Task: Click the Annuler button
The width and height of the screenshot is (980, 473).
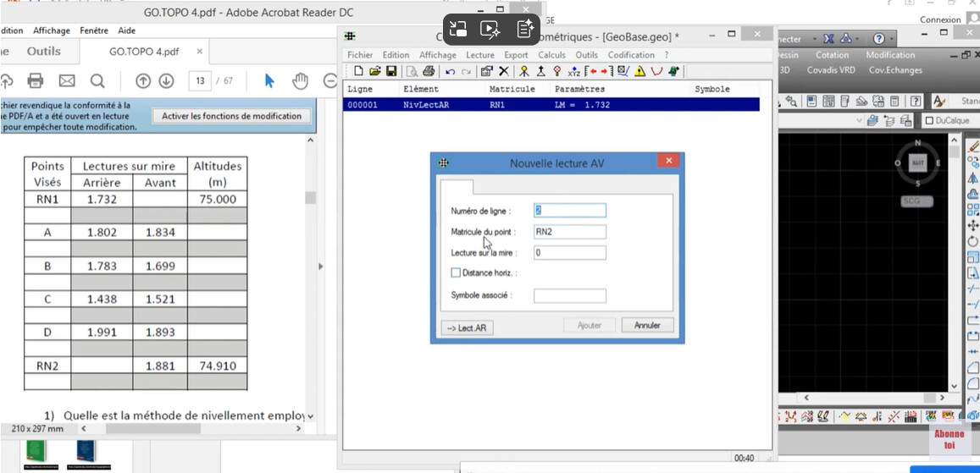Action: [x=647, y=325]
